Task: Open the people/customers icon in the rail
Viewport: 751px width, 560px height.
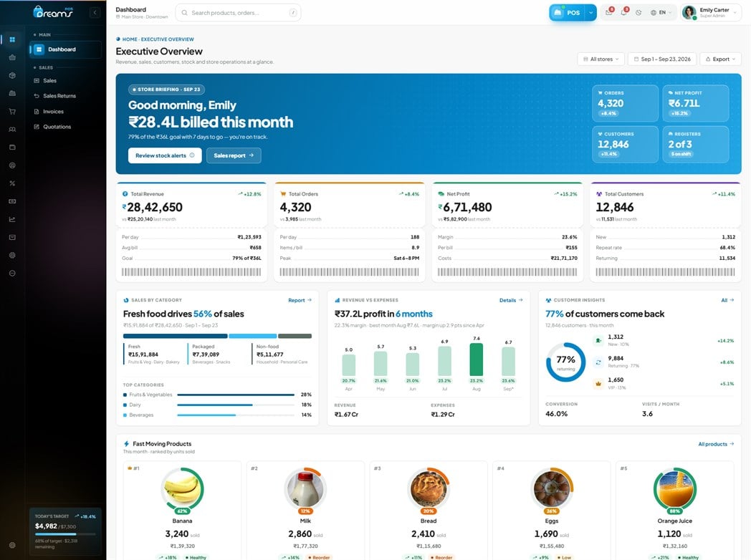Action: 12,129
